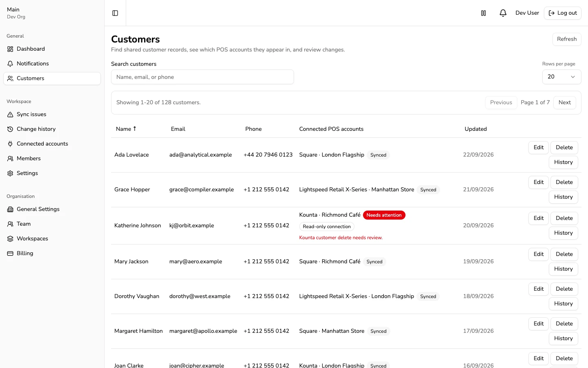Click the Settings gear icon
Image resolution: width=588 pixels, height=368 pixels.
[x=10, y=173]
